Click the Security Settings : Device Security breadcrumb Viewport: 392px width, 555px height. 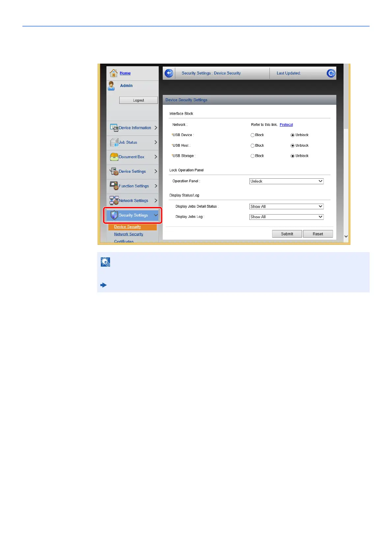point(211,73)
